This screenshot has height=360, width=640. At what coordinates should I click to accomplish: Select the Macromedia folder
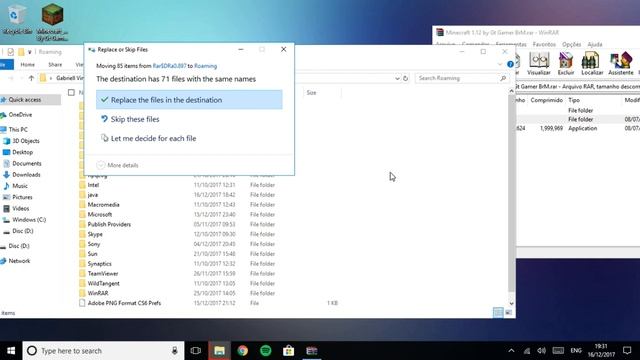[x=103, y=204]
